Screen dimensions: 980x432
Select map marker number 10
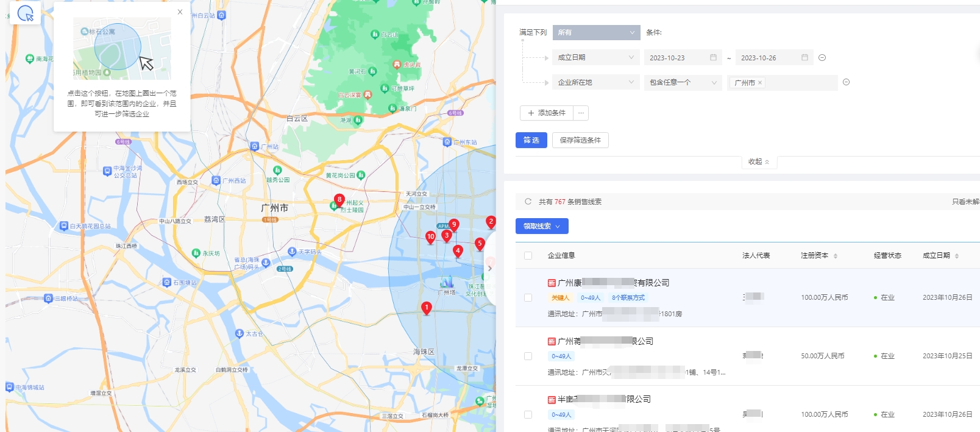pos(431,238)
